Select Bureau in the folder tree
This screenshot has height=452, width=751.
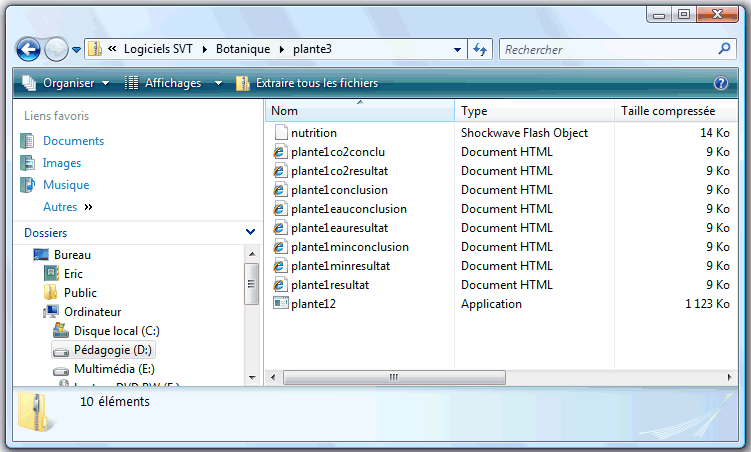coord(72,255)
